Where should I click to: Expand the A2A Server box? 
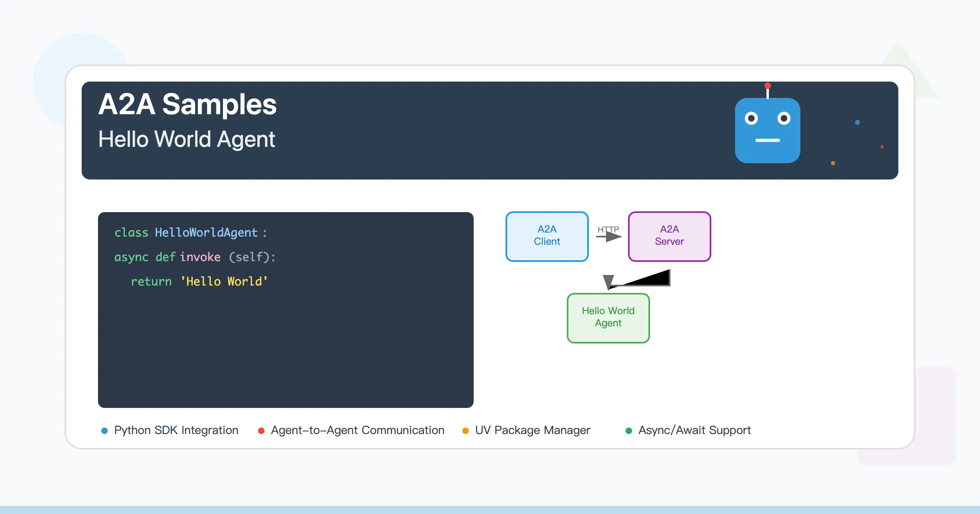[669, 237]
